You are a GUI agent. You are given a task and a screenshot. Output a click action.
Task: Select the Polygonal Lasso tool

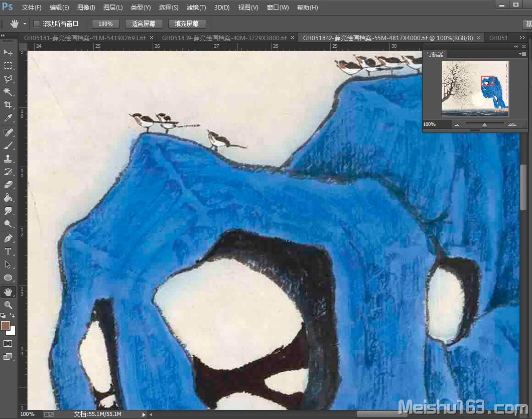[8, 79]
